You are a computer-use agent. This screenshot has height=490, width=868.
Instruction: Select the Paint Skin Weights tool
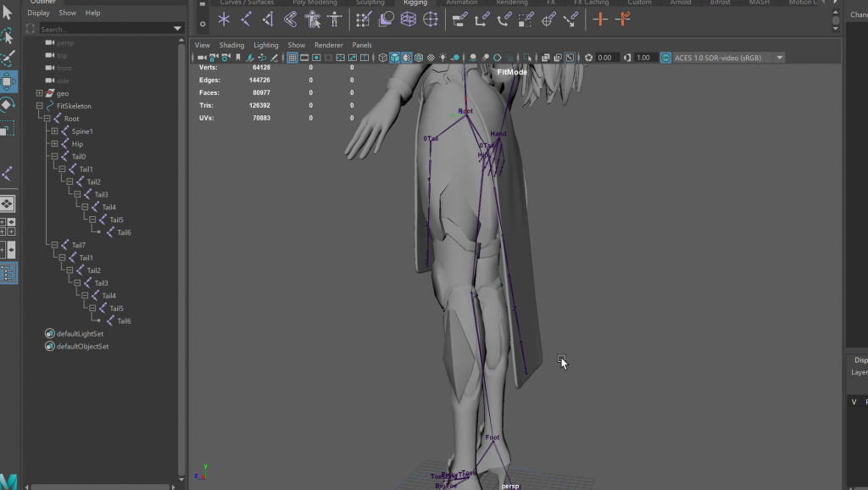coord(363,19)
